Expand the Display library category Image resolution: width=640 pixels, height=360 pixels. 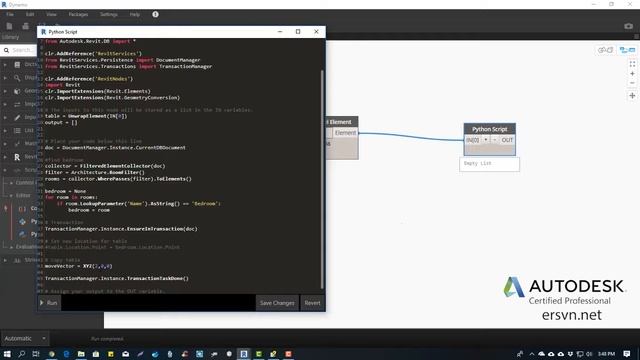coord(5,78)
